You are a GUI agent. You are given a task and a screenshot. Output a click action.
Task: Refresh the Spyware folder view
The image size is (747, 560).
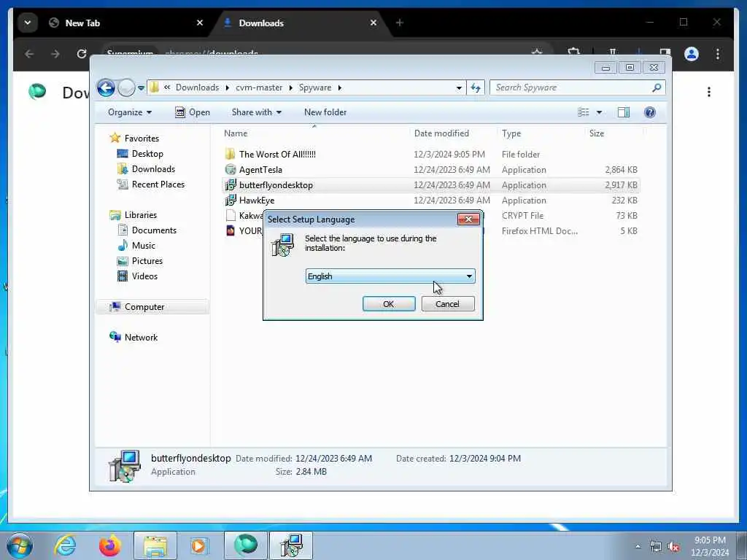click(476, 87)
